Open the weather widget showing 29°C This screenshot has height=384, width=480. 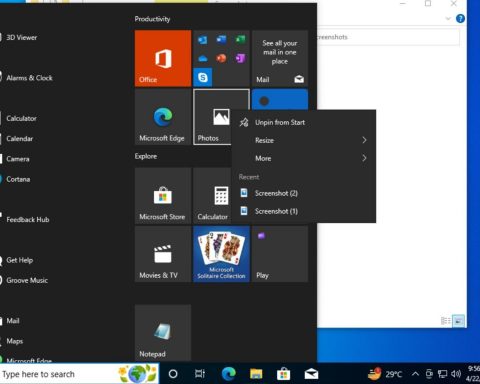(385, 374)
